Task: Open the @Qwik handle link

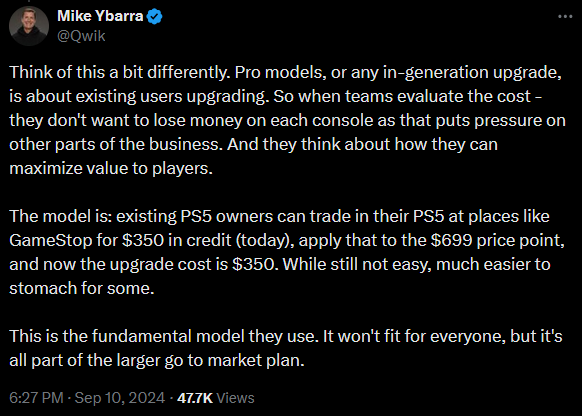Action: pyautogui.click(x=81, y=36)
